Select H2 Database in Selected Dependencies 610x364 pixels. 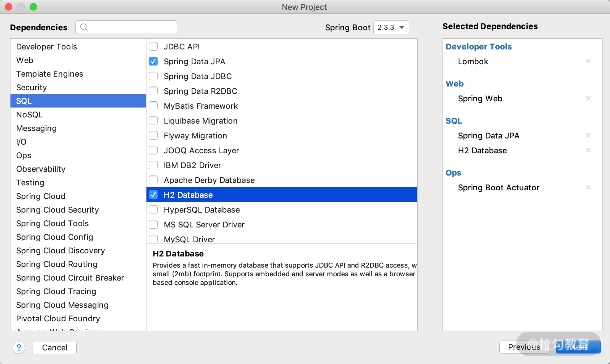482,150
